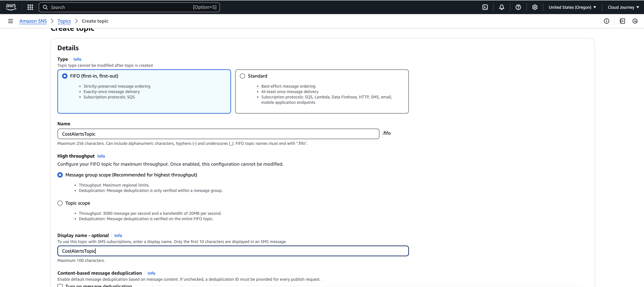Choose Message group scope radio option
Image resolution: width=644 pixels, height=287 pixels.
tap(60, 175)
